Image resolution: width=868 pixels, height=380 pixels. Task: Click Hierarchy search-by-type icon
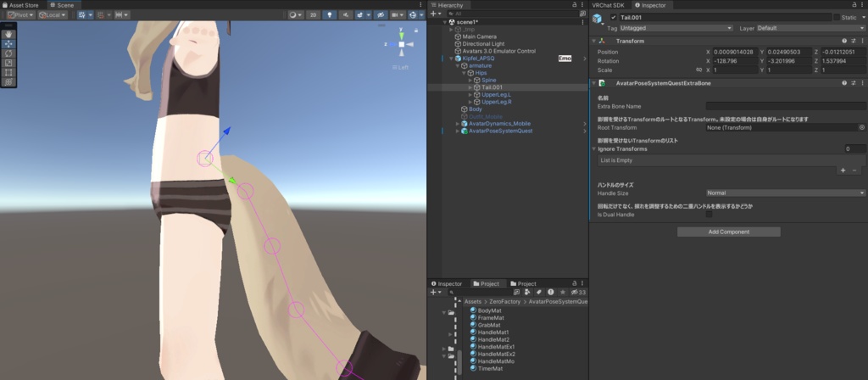(x=582, y=14)
